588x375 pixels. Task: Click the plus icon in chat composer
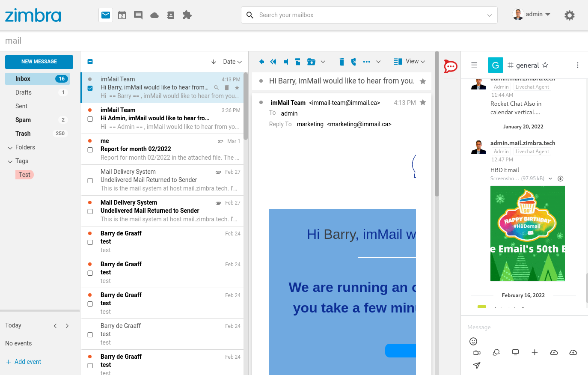(x=535, y=352)
